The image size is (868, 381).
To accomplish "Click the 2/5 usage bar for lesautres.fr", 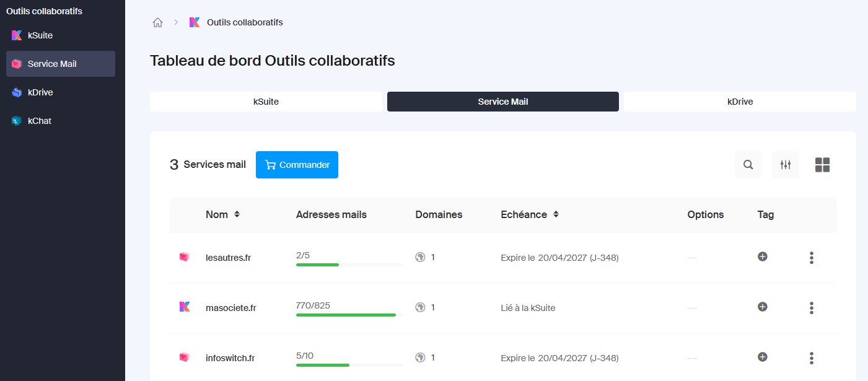I will (349, 265).
